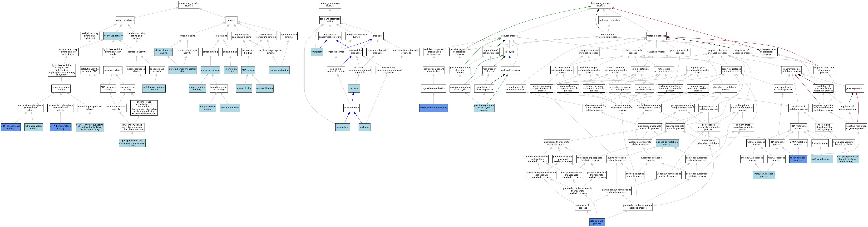
Task: Select the peptidase activity node
Action: (137, 52)
